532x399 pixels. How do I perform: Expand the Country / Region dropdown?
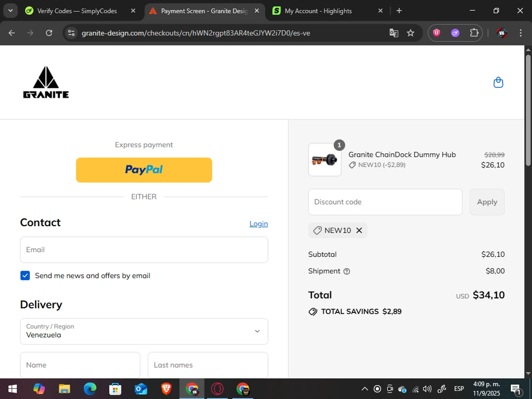tap(144, 331)
